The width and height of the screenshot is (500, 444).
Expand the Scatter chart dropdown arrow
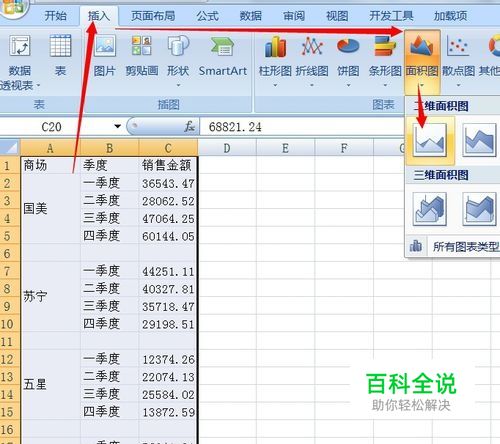(458, 85)
